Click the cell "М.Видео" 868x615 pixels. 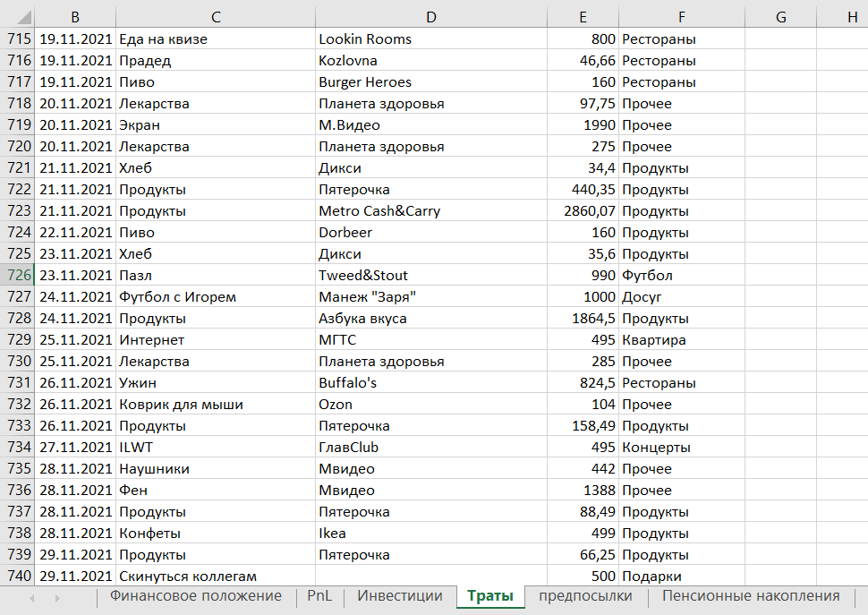431,125
